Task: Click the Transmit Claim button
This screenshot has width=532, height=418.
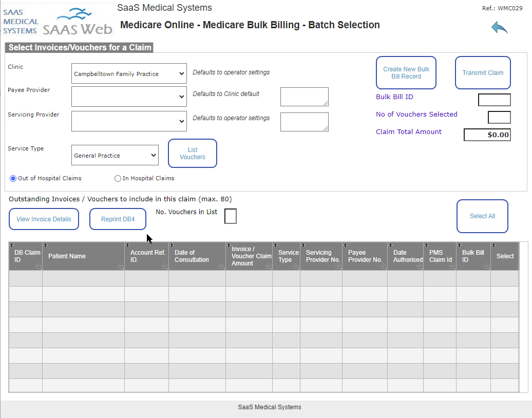Action: point(483,72)
